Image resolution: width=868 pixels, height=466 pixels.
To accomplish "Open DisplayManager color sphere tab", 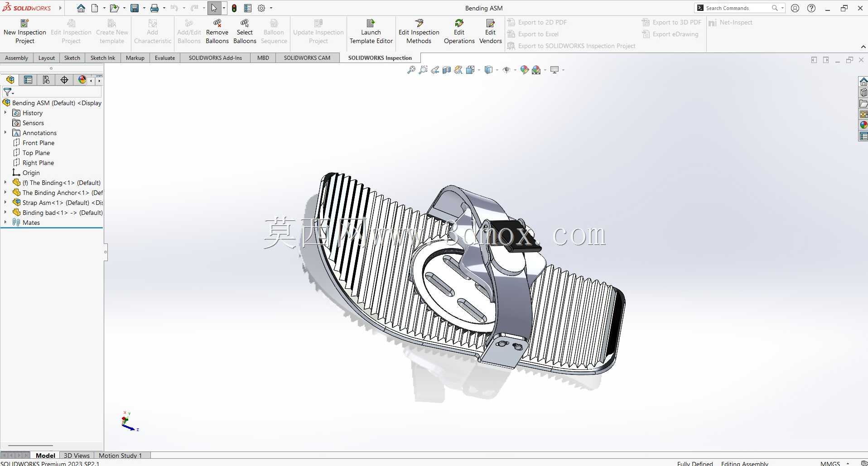I will [82, 80].
